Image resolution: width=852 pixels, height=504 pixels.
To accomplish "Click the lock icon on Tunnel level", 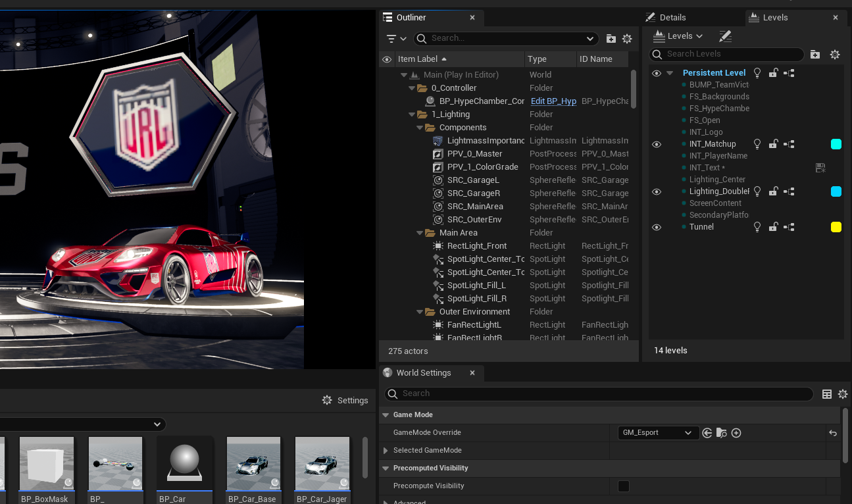I will point(774,227).
